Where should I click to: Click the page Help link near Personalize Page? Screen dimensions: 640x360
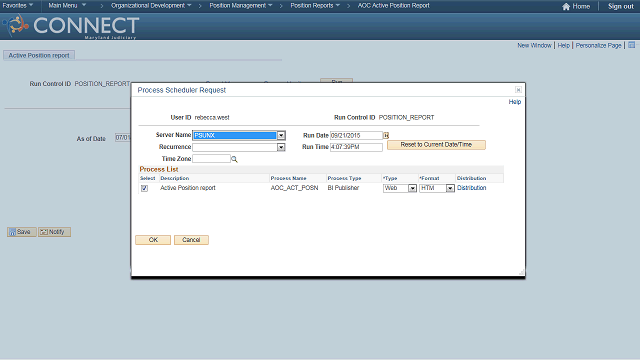564,45
